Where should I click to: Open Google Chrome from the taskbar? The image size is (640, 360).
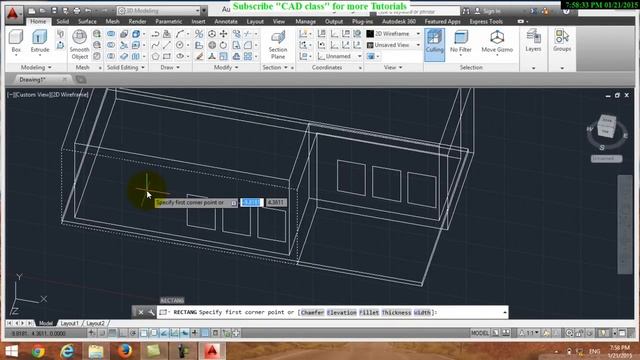tap(38, 351)
